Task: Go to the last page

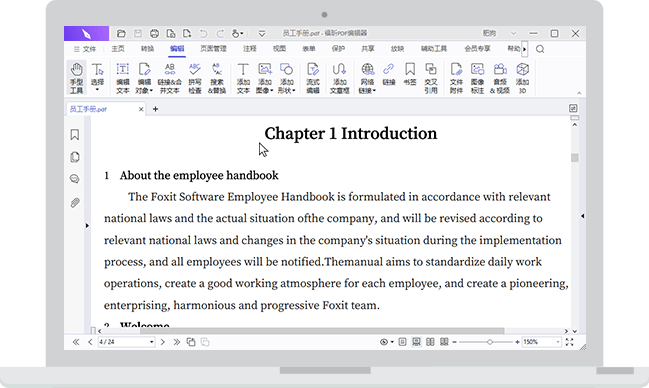Action: point(177,342)
